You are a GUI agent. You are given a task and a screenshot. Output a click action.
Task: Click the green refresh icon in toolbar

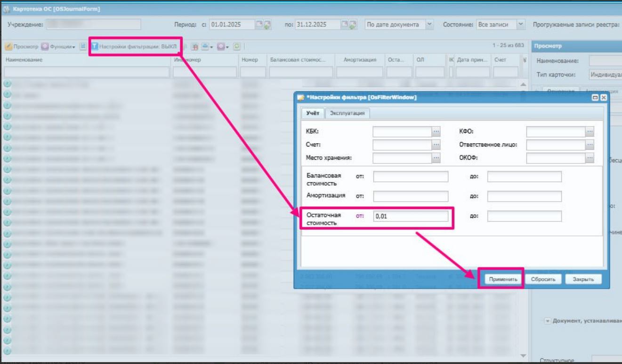point(237,47)
